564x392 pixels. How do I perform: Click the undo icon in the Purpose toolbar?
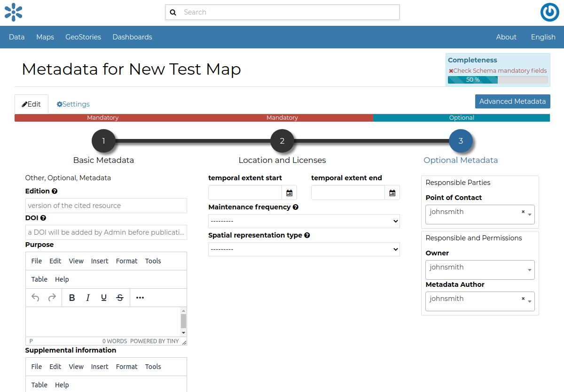tap(37, 297)
